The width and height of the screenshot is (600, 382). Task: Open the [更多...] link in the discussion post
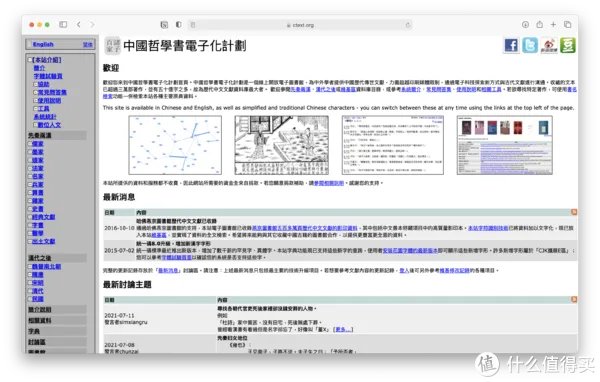343,329
